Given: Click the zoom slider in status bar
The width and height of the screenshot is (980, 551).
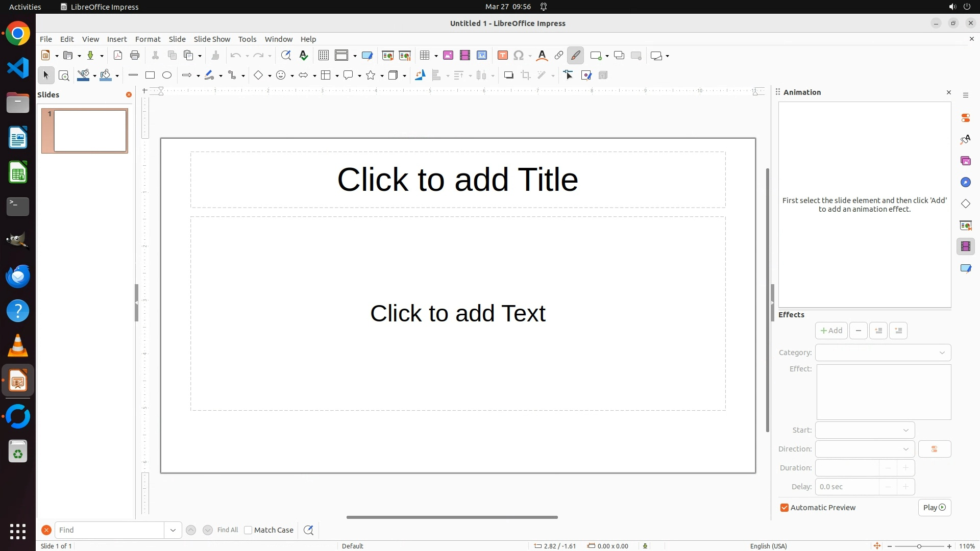Looking at the screenshot, I should 919,546.
